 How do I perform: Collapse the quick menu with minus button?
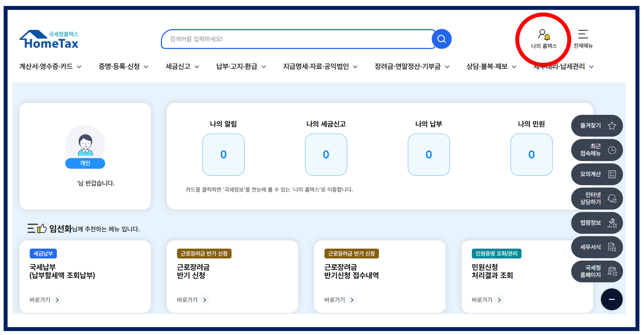click(612, 299)
